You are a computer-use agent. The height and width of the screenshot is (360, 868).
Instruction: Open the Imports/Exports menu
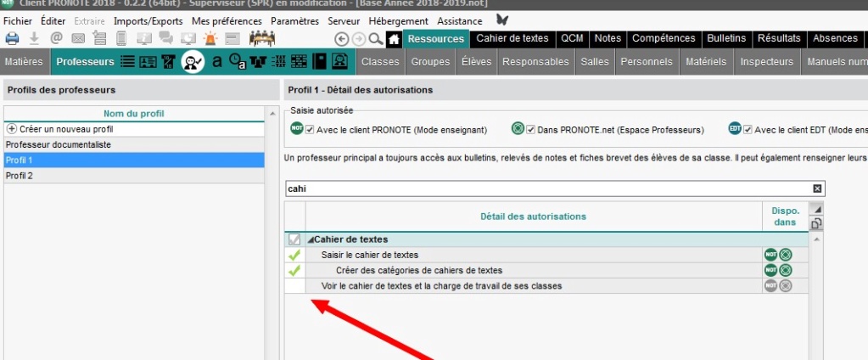[148, 21]
